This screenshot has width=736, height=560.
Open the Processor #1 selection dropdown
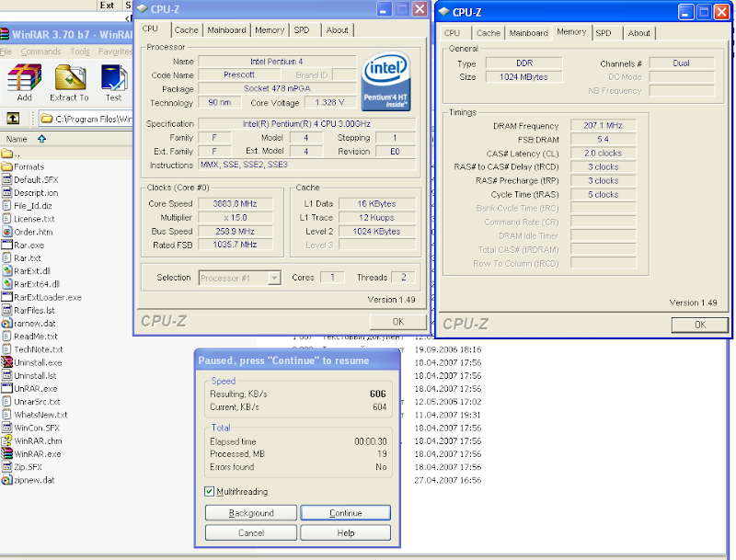pyautogui.click(x=274, y=278)
